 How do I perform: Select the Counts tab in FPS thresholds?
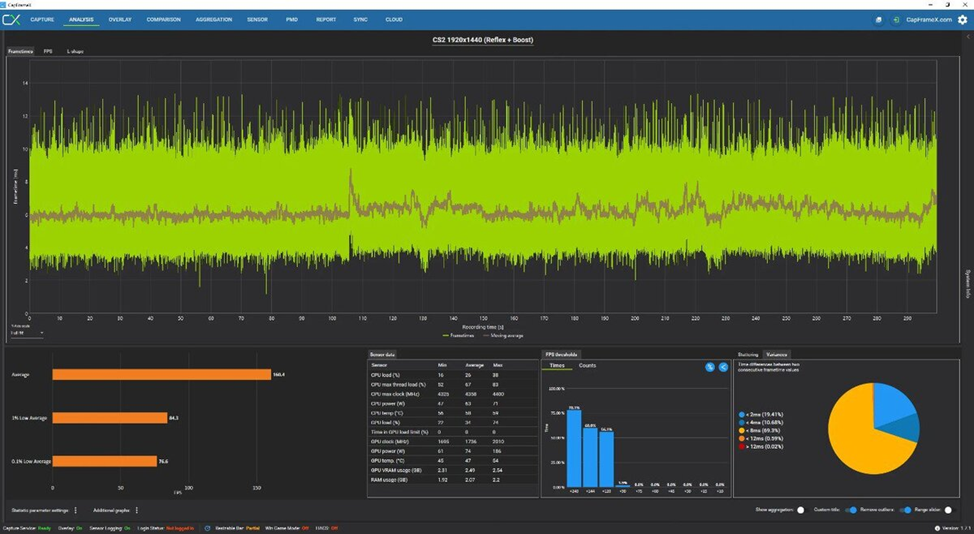tap(587, 366)
